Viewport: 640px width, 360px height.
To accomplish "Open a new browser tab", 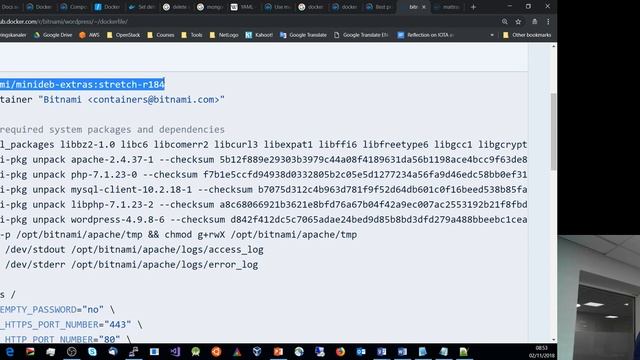I will [x=473, y=7].
